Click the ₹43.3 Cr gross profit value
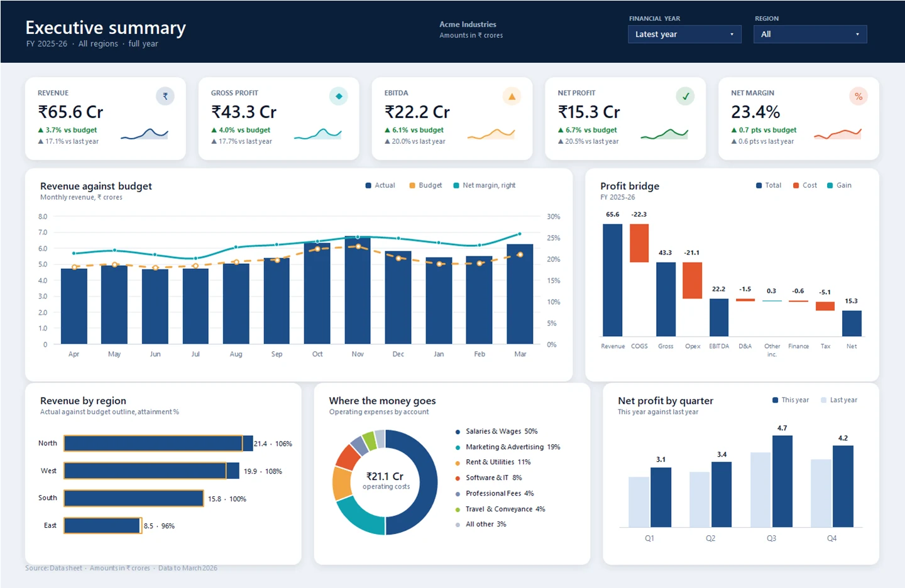The height and width of the screenshot is (588, 905). [x=244, y=112]
